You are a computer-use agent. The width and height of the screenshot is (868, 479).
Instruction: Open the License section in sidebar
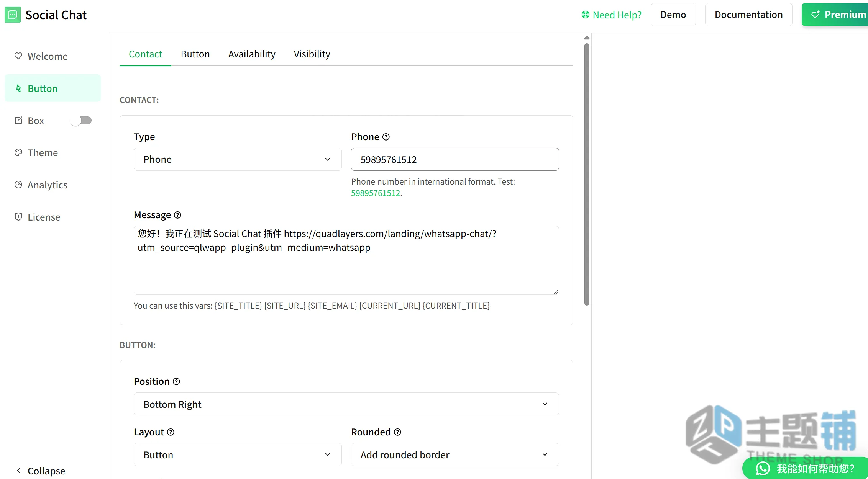click(53, 217)
